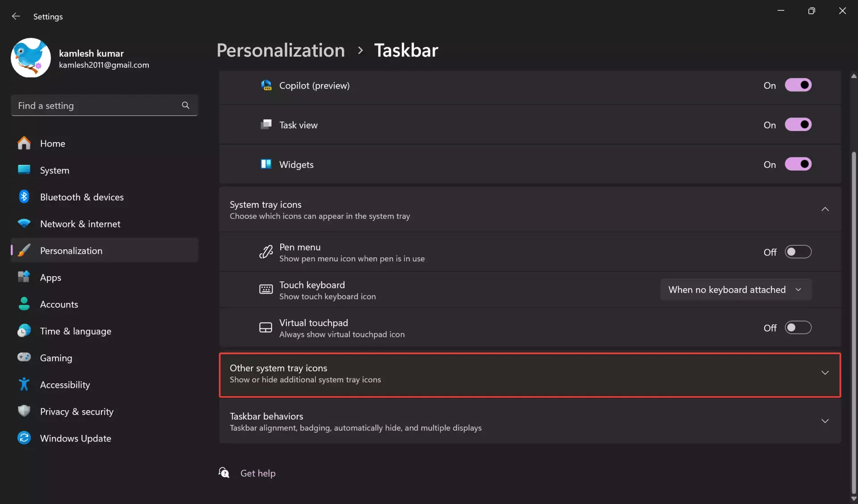This screenshot has width=858, height=504.
Task: Select the Privacy & security shield icon
Action: coord(24,411)
